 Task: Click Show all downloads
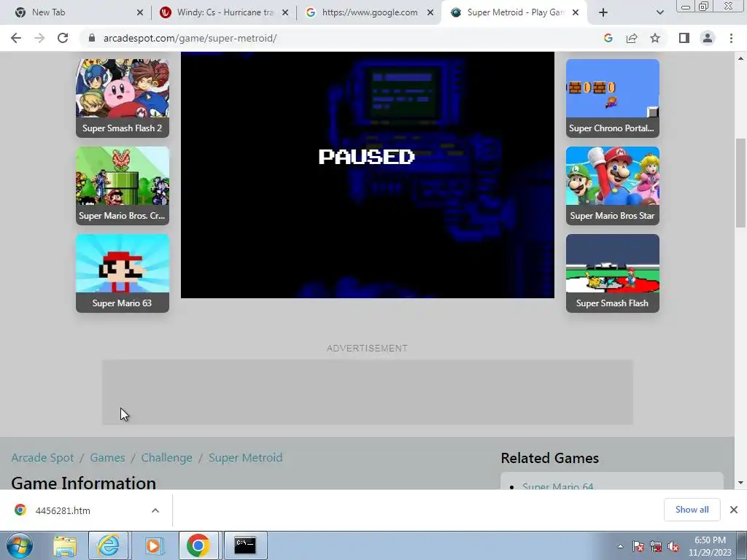click(x=692, y=510)
